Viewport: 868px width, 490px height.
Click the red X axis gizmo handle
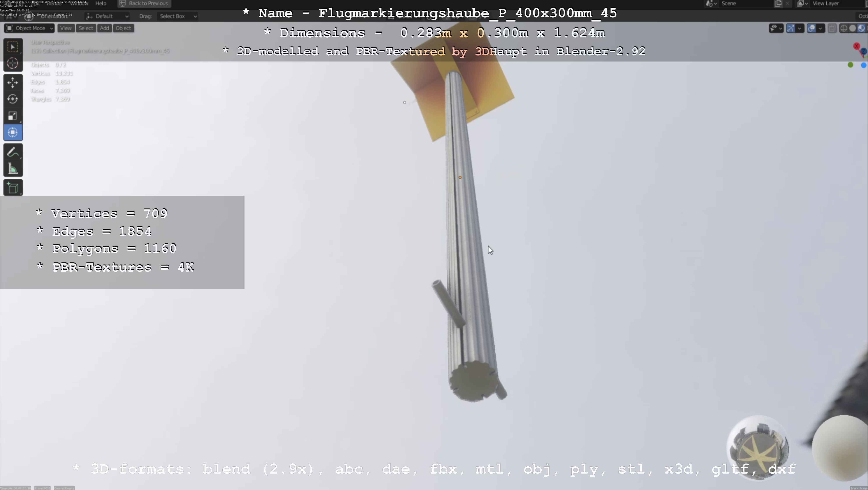(856, 46)
